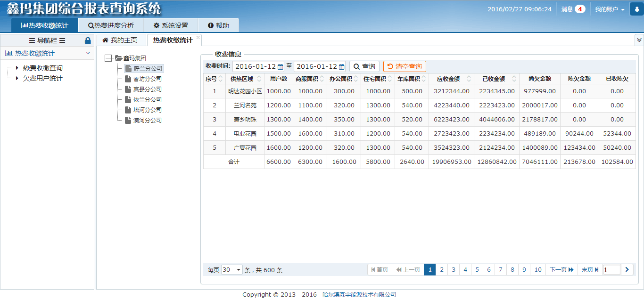
Task: Open the 热费收缴统计 top menu
Action: click(45, 25)
